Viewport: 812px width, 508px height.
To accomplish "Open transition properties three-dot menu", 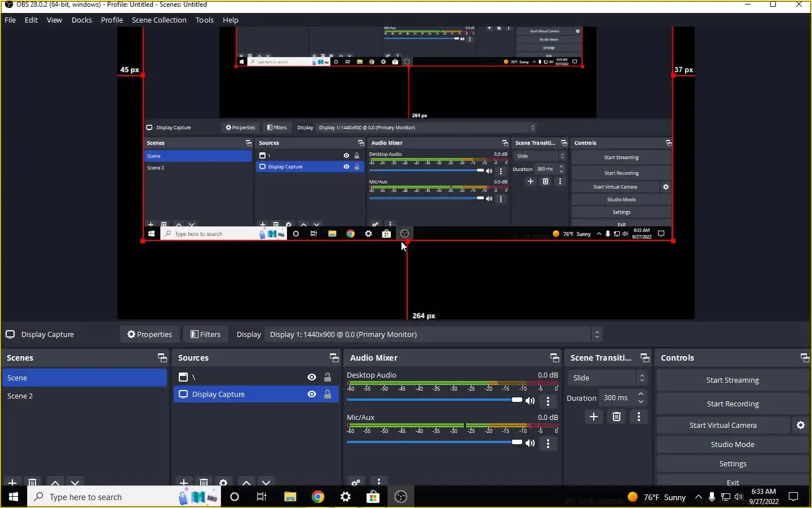I will [639, 417].
